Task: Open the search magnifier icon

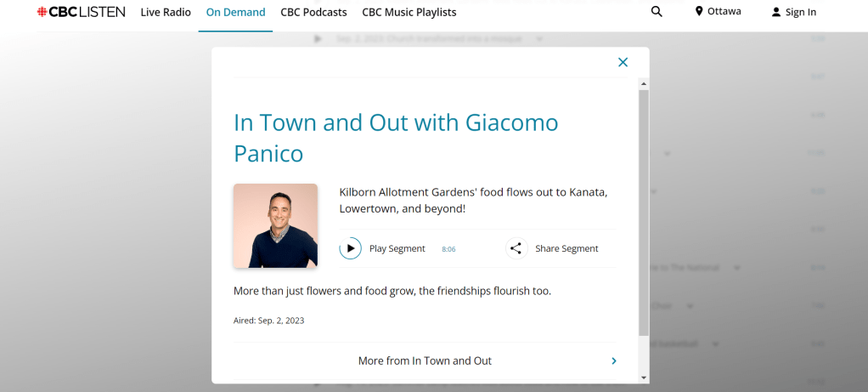Action: pyautogui.click(x=656, y=12)
